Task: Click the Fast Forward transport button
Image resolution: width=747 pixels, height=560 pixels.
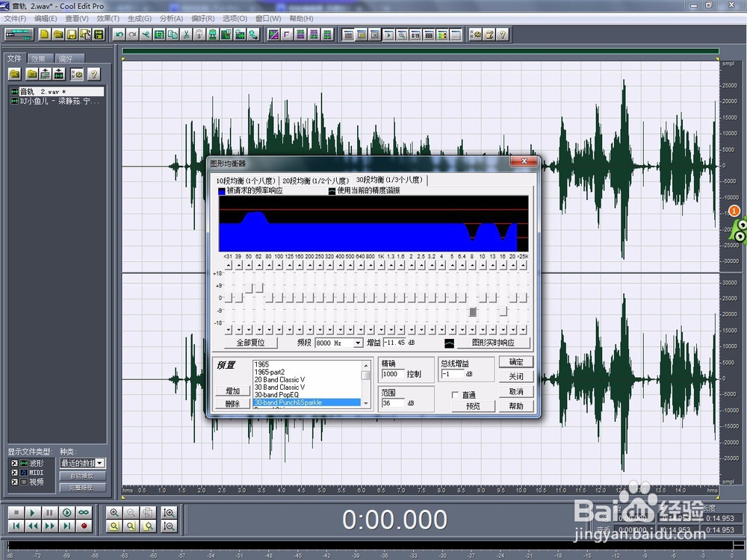Action: 49,526
